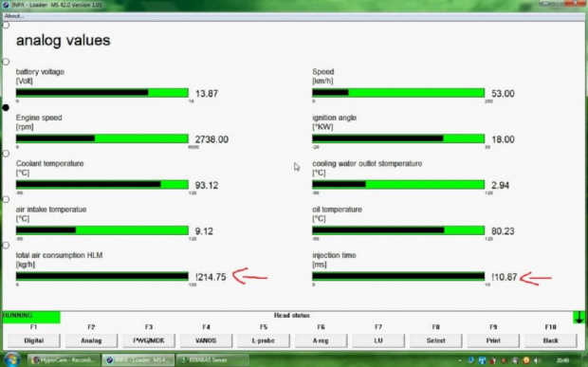Click the Engine speed rpm bar gauge
This screenshot has width=588, height=367.
coord(102,138)
